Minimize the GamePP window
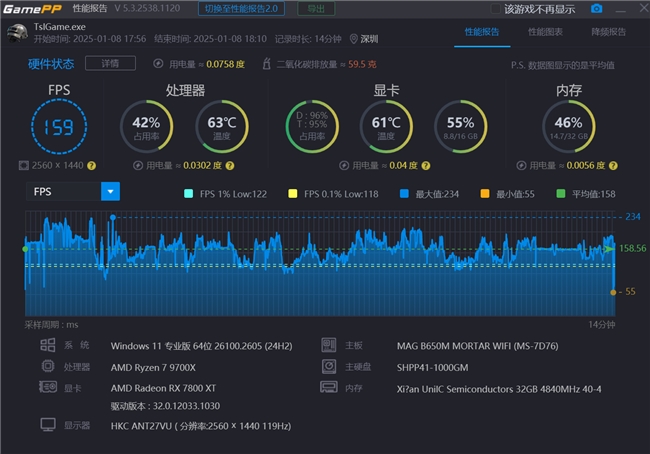Image resolution: width=650 pixels, height=454 pixels. click(x=621, y=9)
